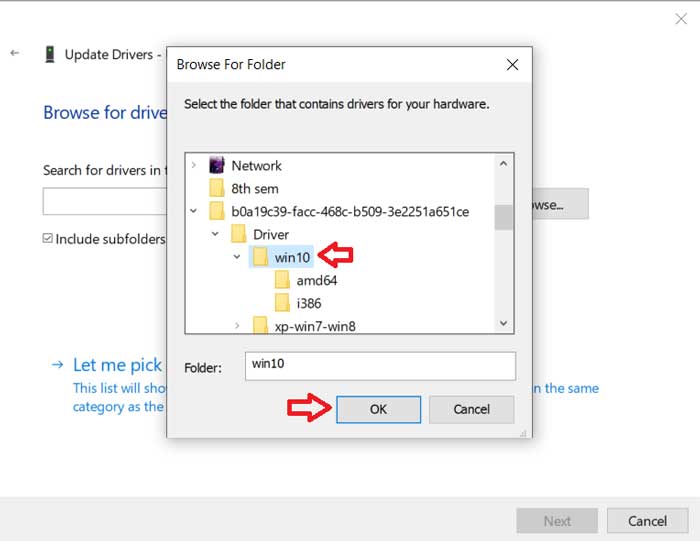Click the Update Drivers device icon
Screen dimensions: 700x541
click(50, 54)
